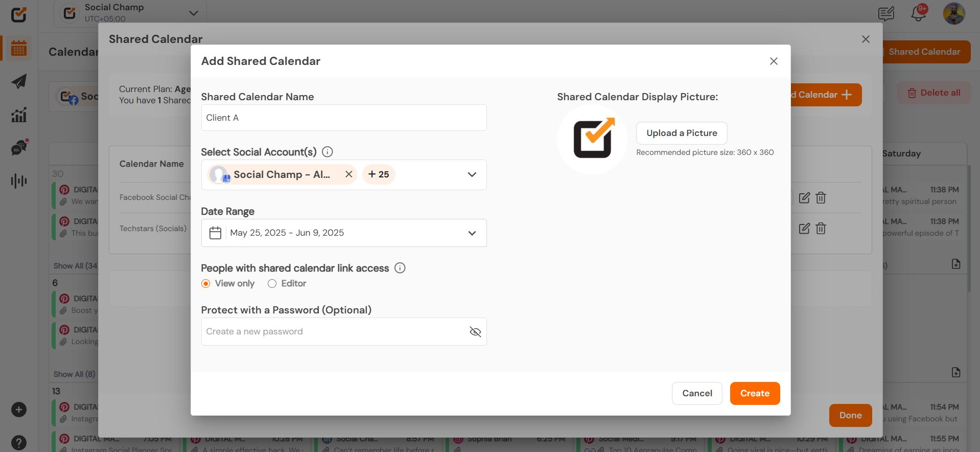This screenshot has height=452, width=980.
Task: Click the plus add button in sidebar
Action: pos(19,410)
